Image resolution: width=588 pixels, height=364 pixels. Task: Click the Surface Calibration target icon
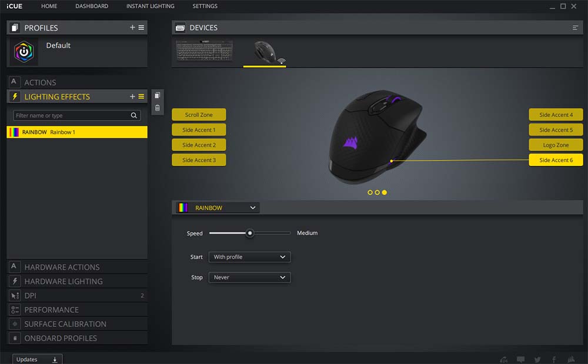[15, 324]
